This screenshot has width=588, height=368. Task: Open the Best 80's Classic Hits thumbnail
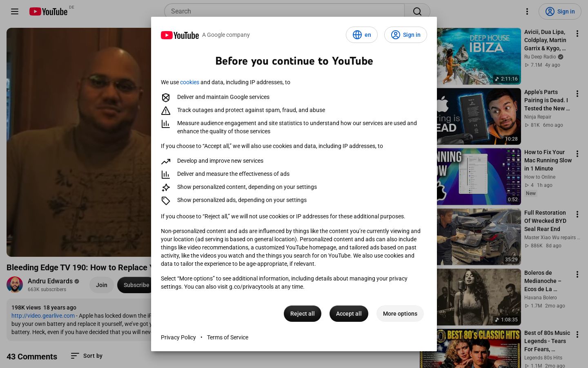(x=470, y=348)
